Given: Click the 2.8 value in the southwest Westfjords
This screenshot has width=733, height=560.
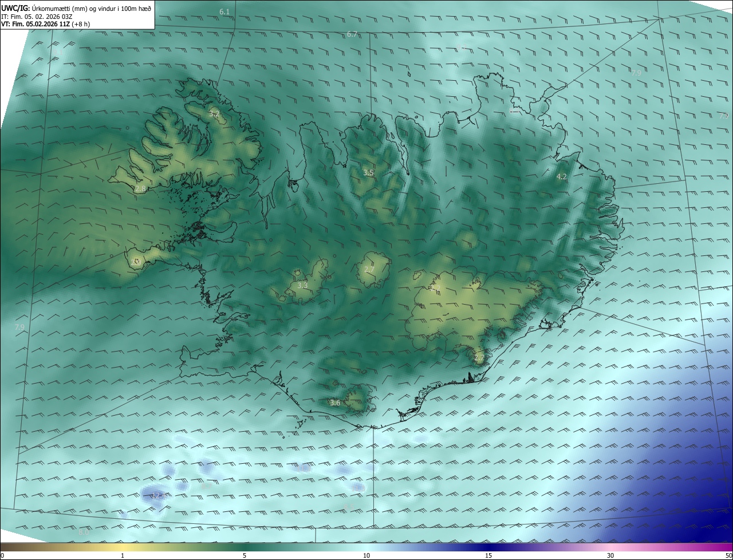Looking at the screenshot, I should click(140, 188).
